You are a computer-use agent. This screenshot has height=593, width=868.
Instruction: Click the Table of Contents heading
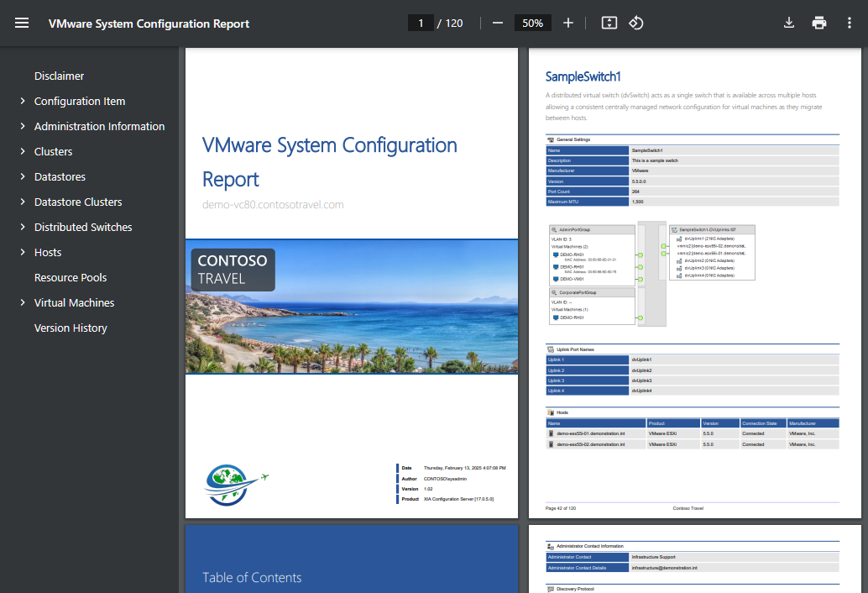click(252, 578)
